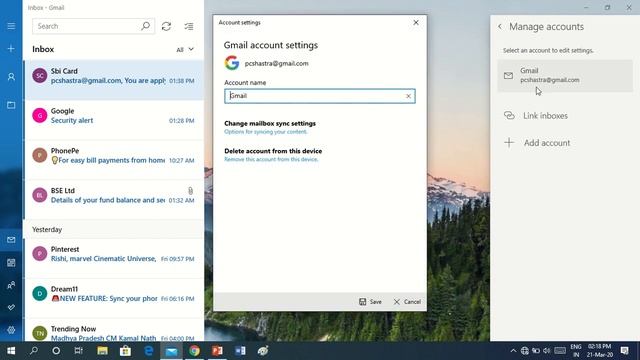Screen dimensions: 640x360
Task: Close the Account settings dialog
Action: [416, 22]
